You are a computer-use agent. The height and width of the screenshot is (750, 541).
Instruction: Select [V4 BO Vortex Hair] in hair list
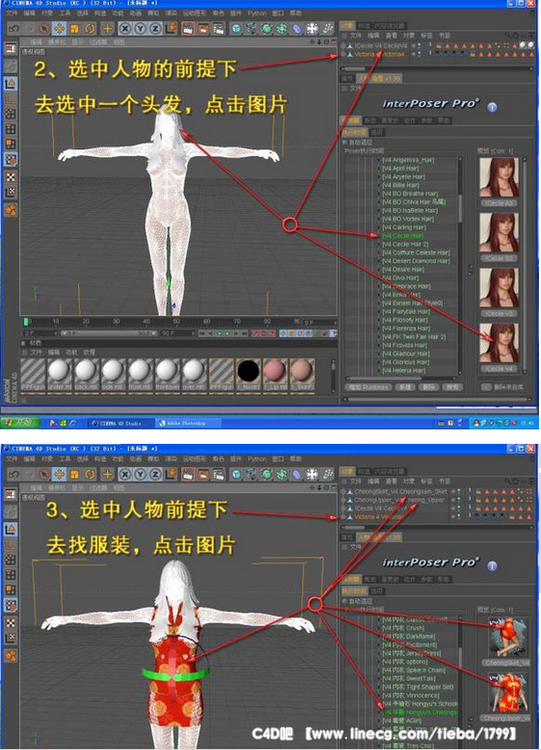pos(408,219)
